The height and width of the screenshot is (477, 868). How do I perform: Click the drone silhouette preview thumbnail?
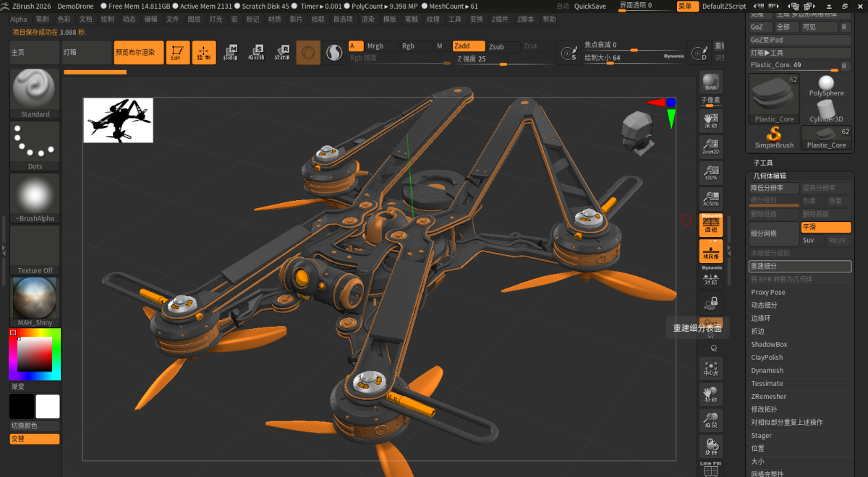pyautogui.click(x=118, y=121)
